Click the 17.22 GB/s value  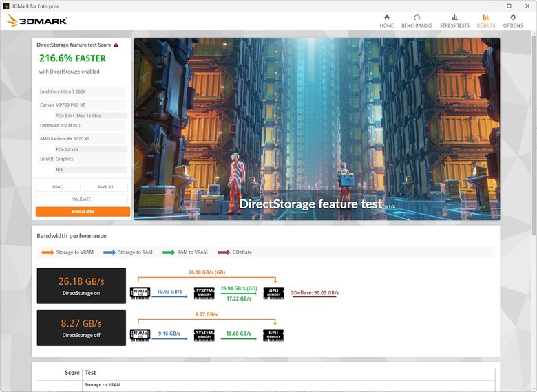point(239,298)
